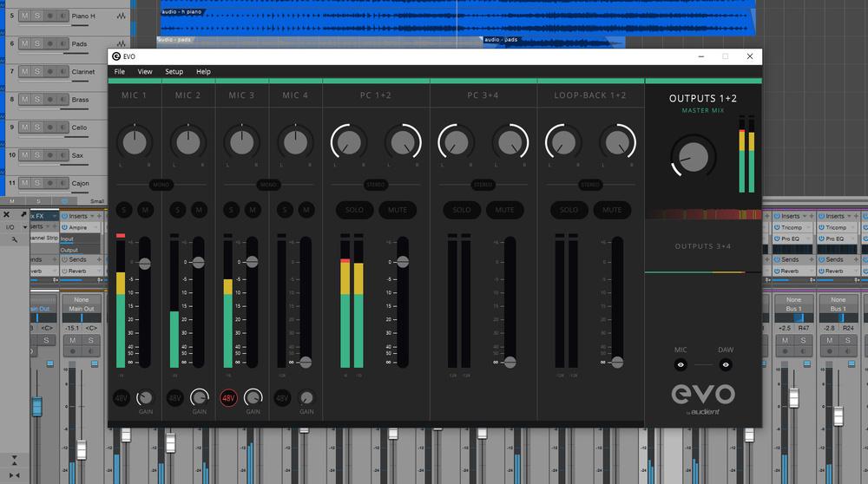Open channel editor icon on R24 channel

[x=852, y=364]
